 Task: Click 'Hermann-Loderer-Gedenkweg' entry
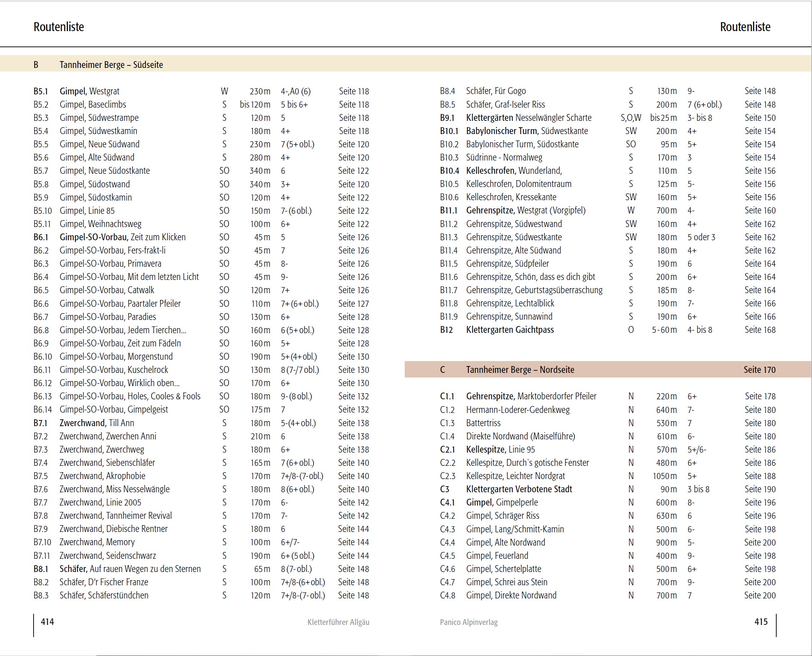518,410
